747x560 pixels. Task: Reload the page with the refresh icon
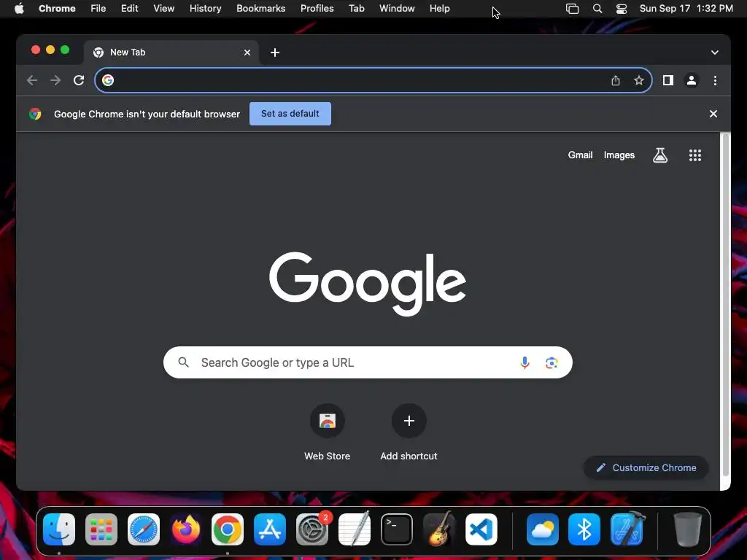(x=79, y=80)
